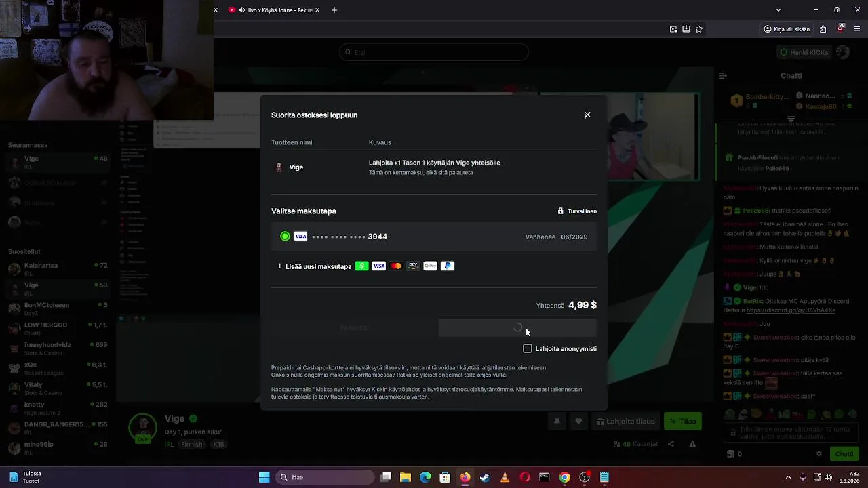This screenshot has width=868, height=488.
Task: Click the Turvallinen lock label
Action: tap(577, 211)
